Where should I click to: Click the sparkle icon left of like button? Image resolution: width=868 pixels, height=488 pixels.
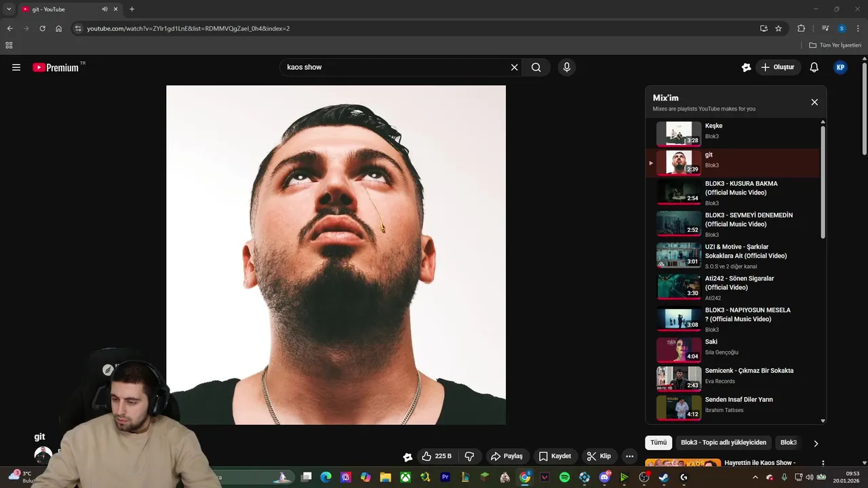(408, 457)
